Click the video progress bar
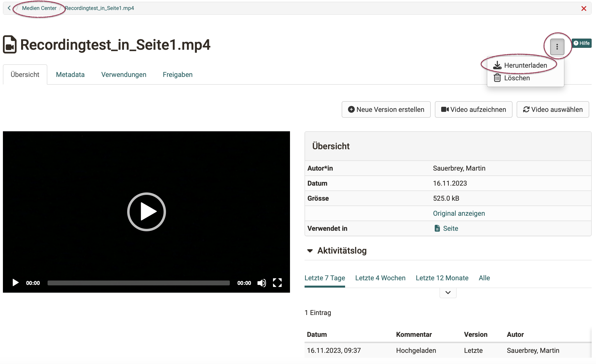 [138, 283]
